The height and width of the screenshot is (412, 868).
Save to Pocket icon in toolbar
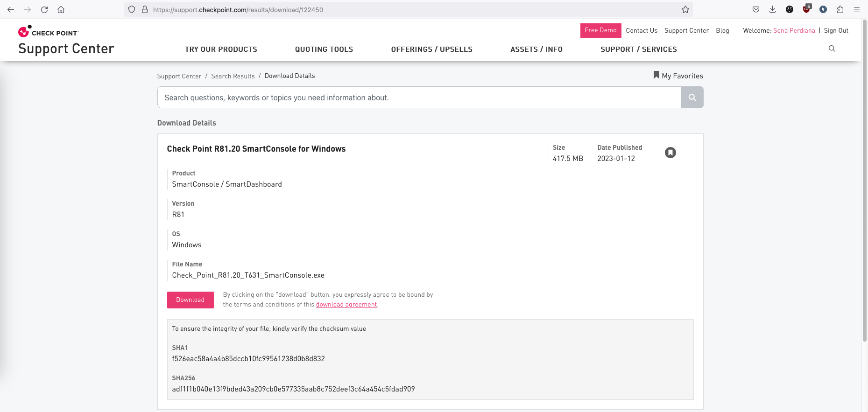(755, 9)
